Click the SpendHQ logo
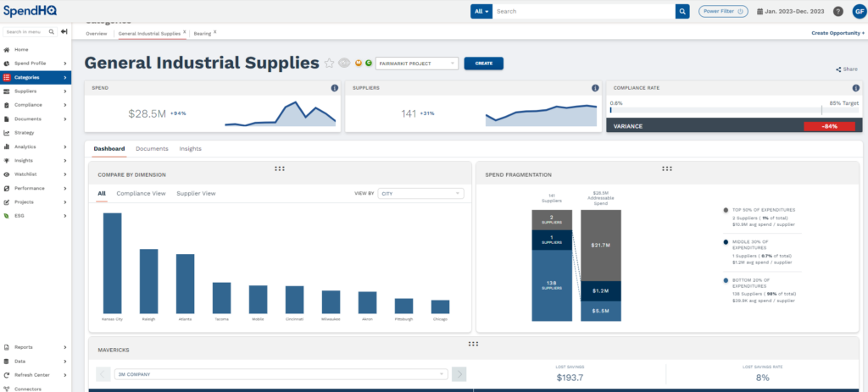The width and height of the screenshot is (868, 392). pos(30,10)
